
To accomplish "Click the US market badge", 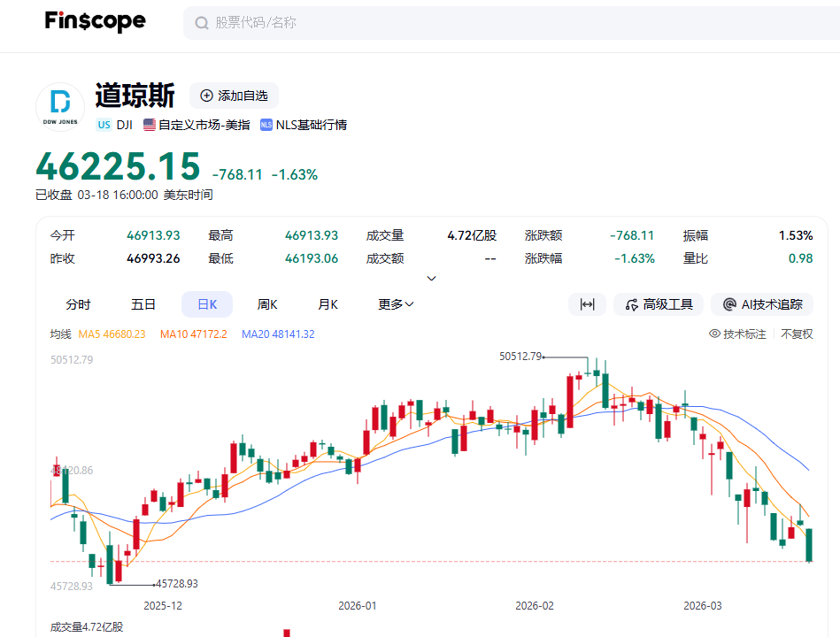I will [104, 125].
